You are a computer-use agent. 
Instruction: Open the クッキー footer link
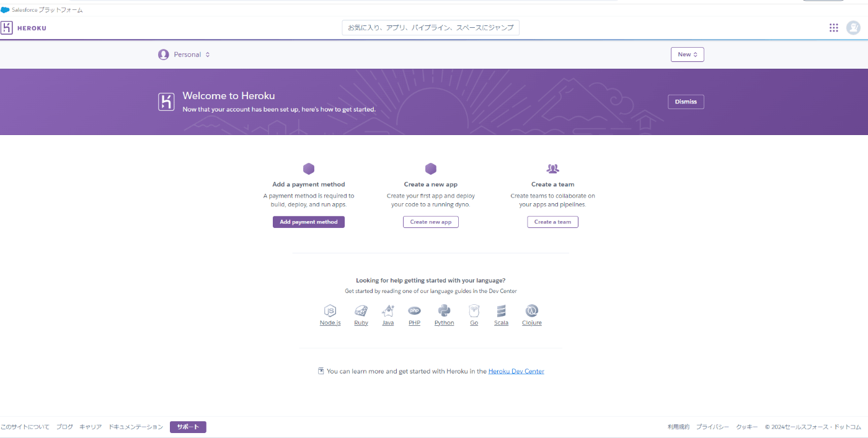pos(747,427)
